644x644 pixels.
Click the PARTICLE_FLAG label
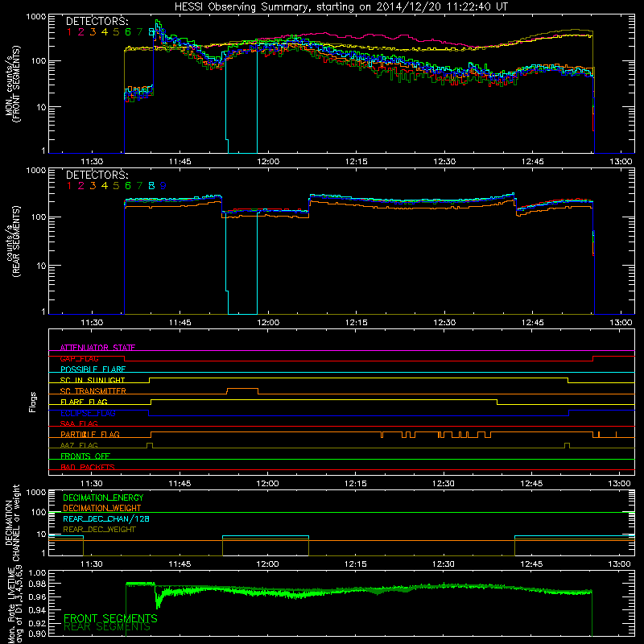[90, 434]
